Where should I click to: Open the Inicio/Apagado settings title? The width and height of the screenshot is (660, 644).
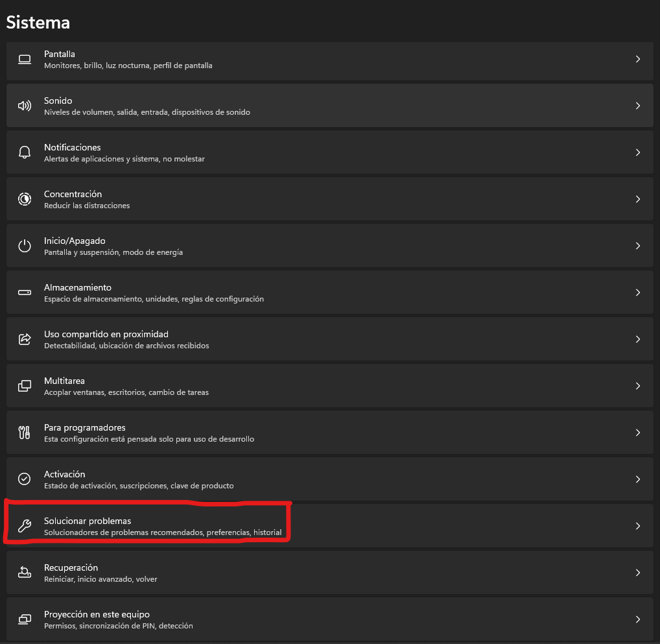(75, 241)
